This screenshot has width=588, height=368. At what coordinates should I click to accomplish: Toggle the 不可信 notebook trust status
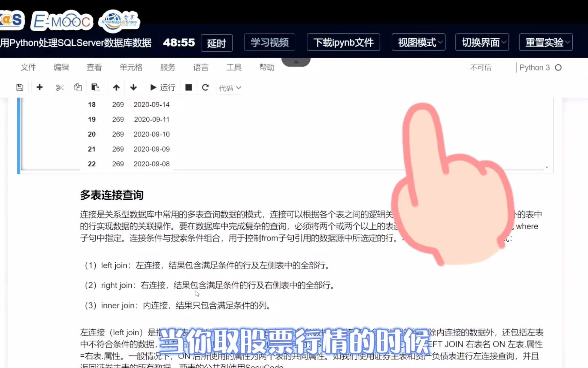click(480, 67)
